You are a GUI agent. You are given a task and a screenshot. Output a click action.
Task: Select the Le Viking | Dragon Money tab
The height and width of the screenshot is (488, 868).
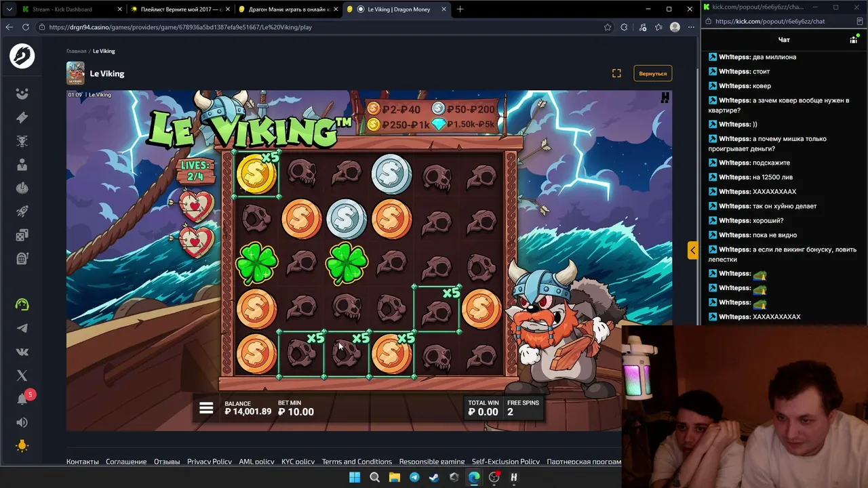397,9
